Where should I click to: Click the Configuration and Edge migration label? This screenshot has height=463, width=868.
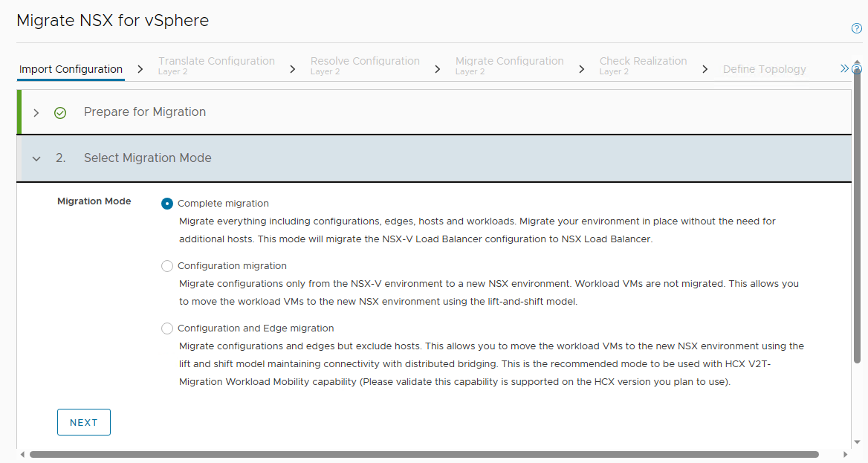click(x=256, y=328)
